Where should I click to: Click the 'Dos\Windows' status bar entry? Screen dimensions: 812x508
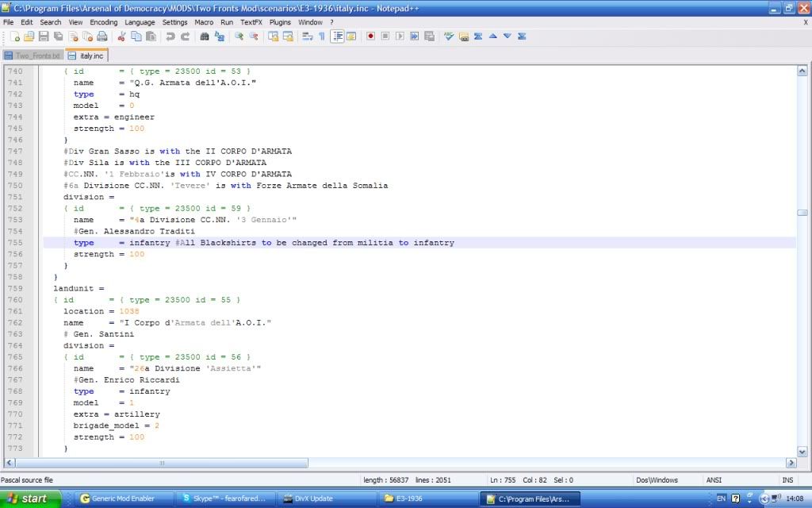657,480
